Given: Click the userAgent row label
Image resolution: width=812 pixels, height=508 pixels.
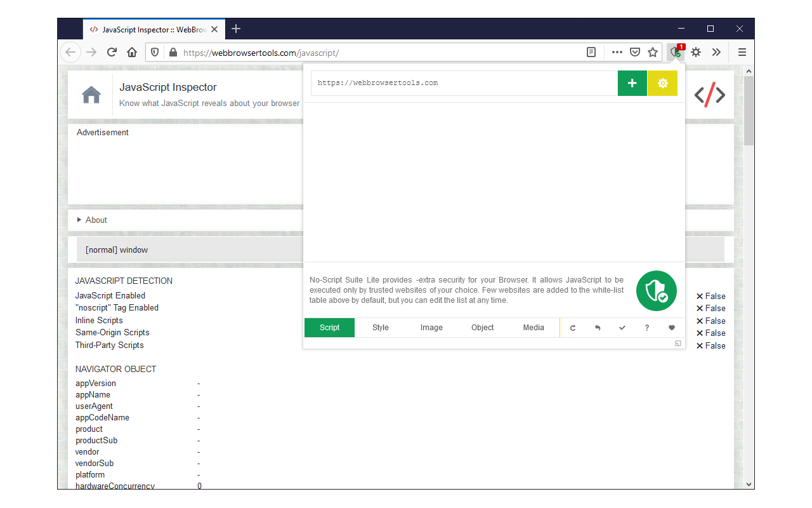Looking at the screenshot, I should coord(94,406).
